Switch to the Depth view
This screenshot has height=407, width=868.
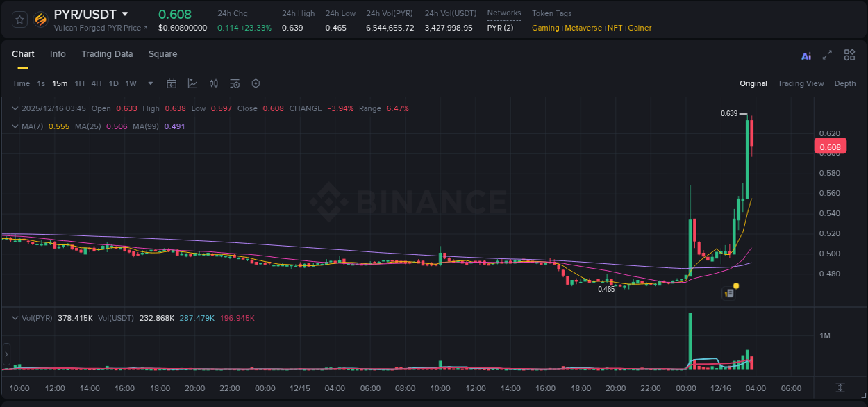tap(844, 83)
